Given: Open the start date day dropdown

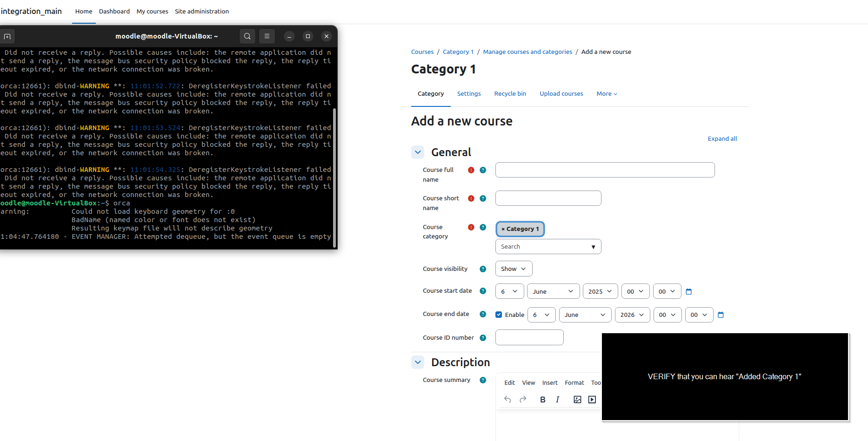Looking at the screenshot, I should pos(510,291).
